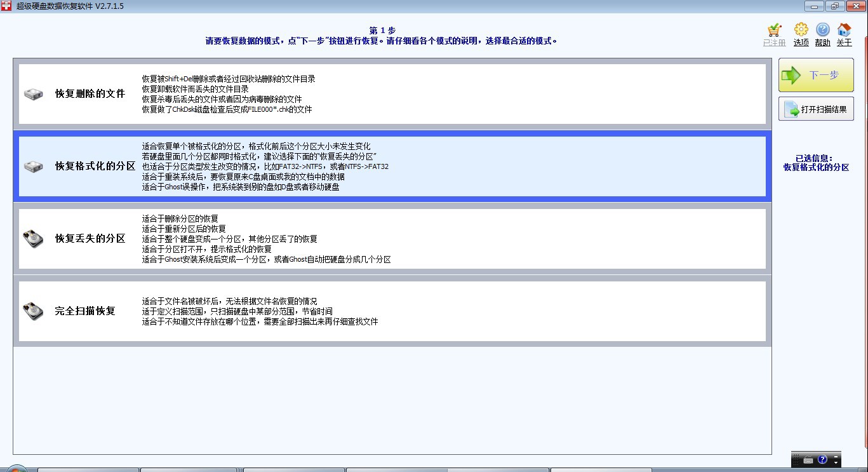The height and width of the screenshot is (472, 868).
Task: Click the 已注册 shopping cart icon
Action: click(774, 30)
